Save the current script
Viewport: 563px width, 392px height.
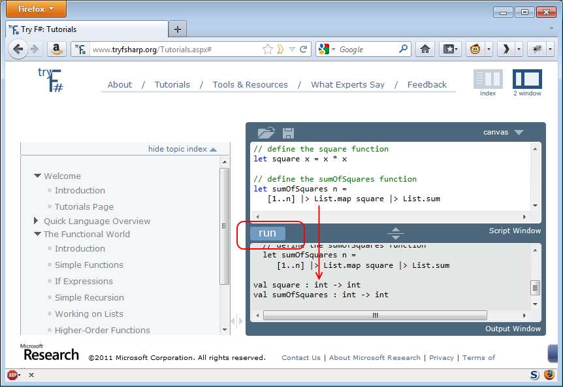point(287,132)
